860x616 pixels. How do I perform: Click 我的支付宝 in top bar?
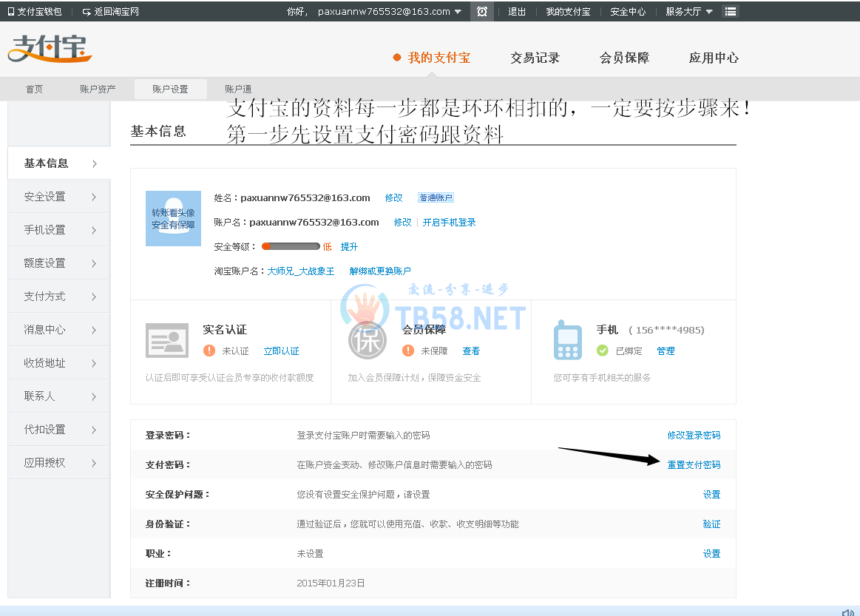click(568, 12)
